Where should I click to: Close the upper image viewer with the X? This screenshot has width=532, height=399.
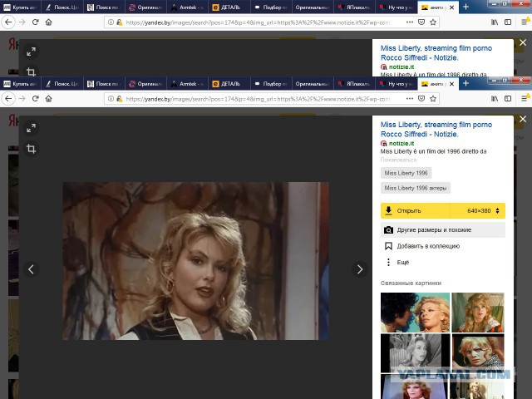523,42
